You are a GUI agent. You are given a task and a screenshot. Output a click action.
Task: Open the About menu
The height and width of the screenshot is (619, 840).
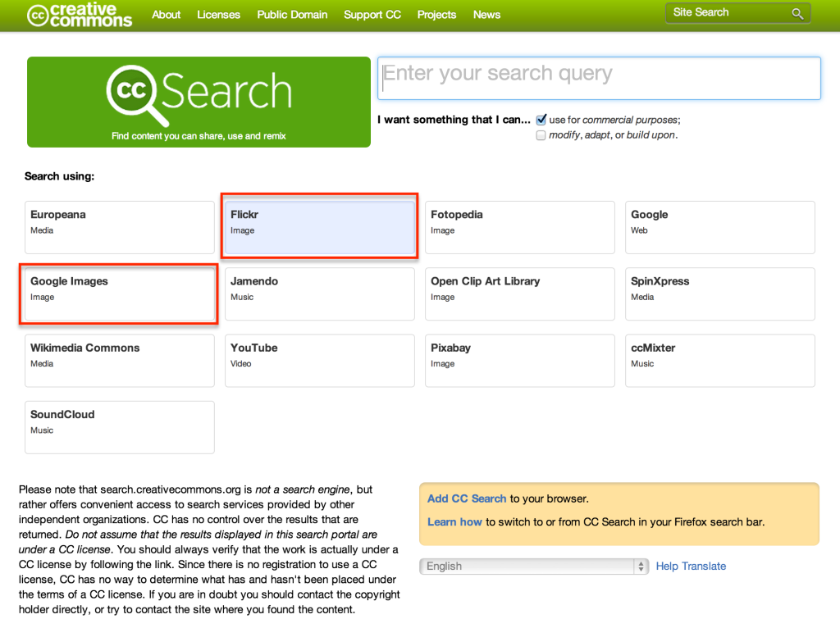166,15
